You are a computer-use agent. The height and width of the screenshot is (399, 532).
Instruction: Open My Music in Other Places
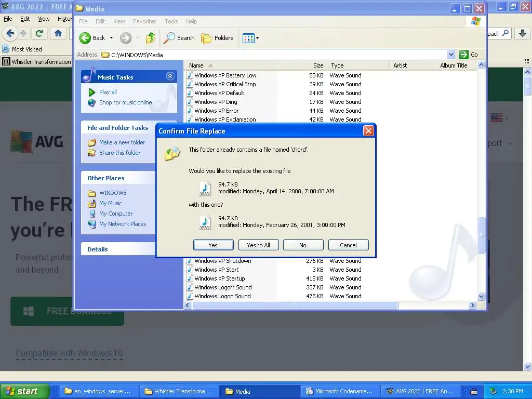(110, 203)
